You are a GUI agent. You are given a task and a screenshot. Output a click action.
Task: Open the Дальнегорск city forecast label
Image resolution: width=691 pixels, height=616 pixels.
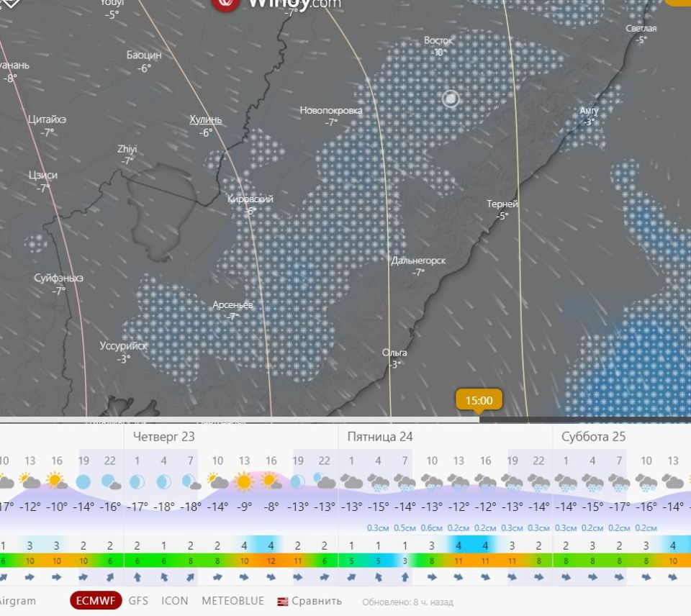[x=418, y=261]
